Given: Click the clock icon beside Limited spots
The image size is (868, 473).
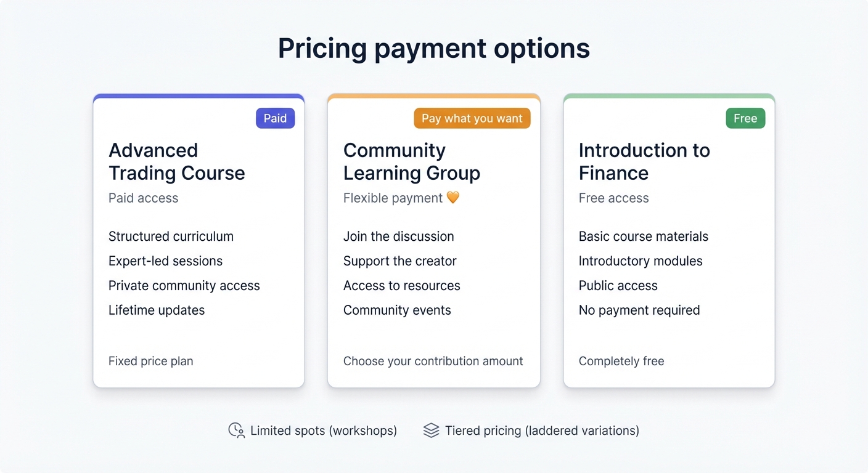Looking at the screenshot, I should tap(235, 431).
